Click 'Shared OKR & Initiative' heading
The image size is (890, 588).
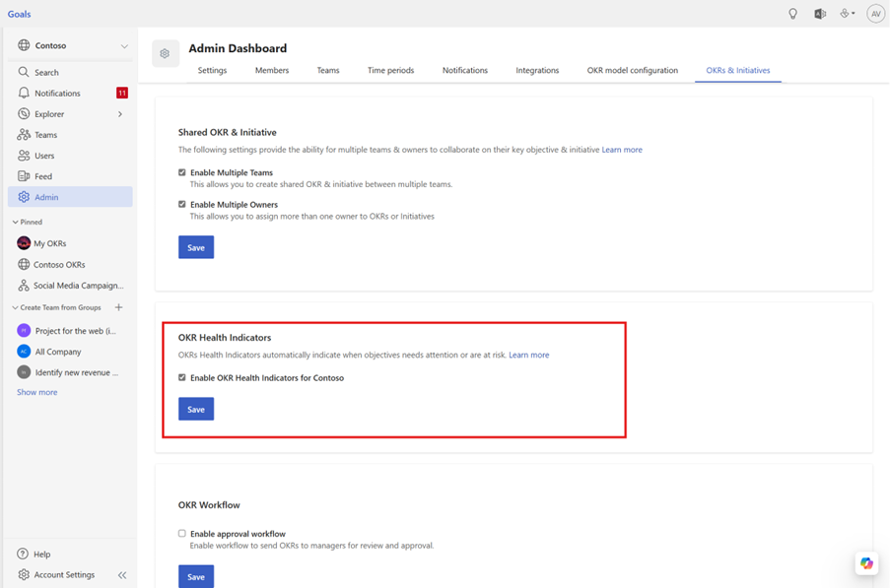[227, 132]
